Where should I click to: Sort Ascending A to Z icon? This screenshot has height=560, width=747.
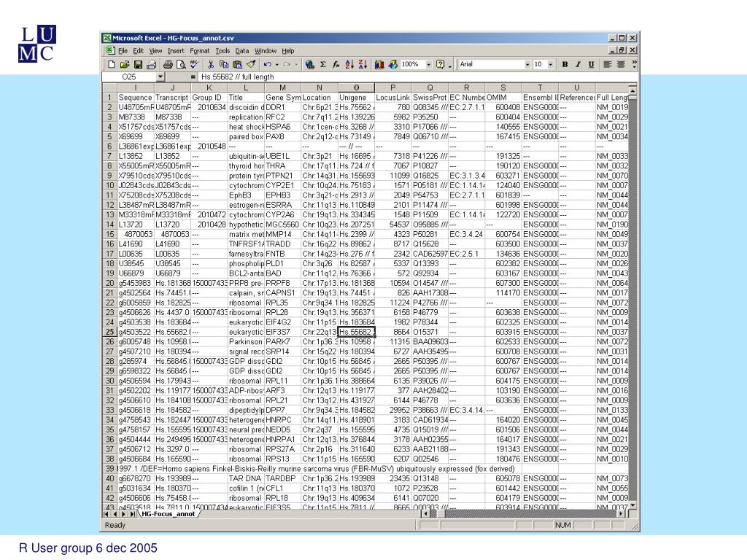(349, 64)
